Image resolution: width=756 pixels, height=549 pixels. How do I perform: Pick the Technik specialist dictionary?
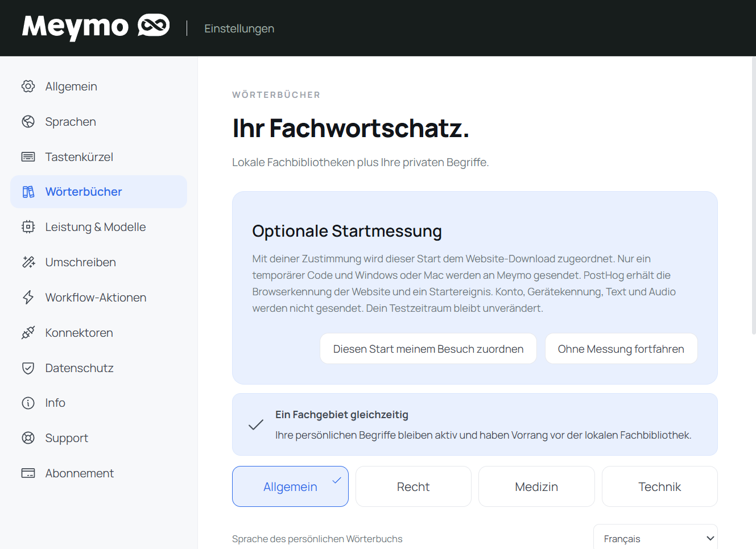pos(660,486)
